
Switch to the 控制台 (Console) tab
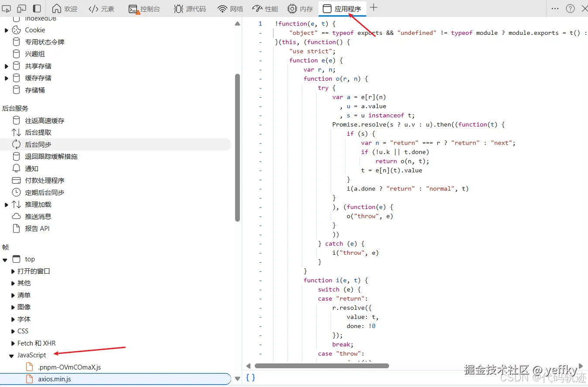coord(144,9)
